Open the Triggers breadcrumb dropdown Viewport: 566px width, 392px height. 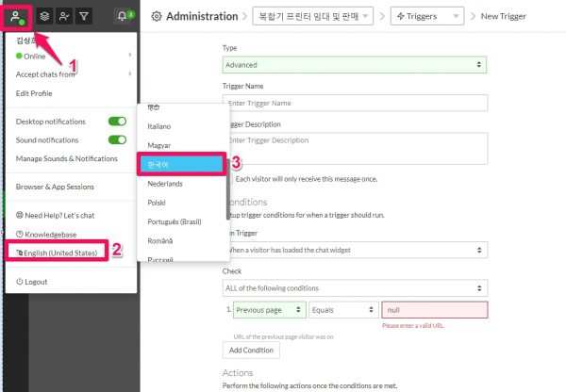click(x=427, y=16)
